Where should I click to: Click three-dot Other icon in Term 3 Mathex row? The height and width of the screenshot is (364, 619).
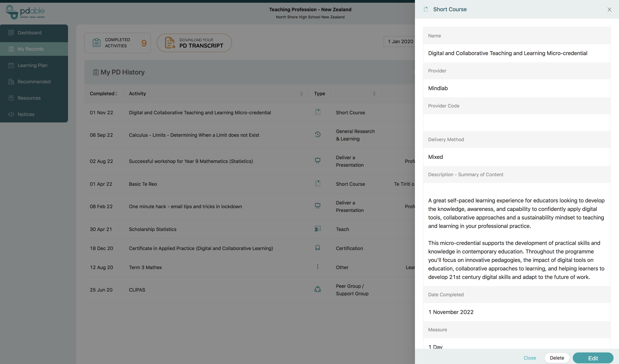click(x=318, y=267)
